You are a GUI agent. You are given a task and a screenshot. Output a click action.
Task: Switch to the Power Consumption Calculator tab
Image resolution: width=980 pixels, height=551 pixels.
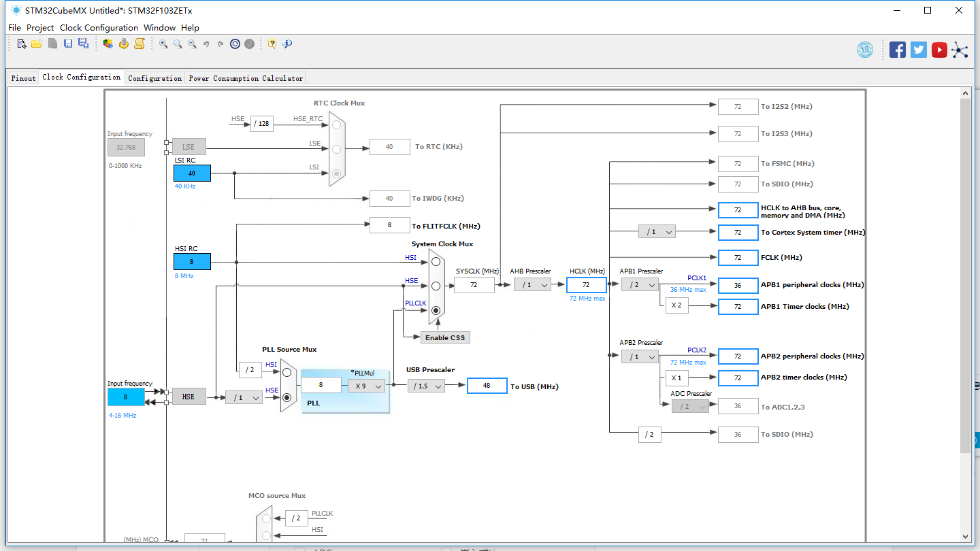(x=246, y=78)
